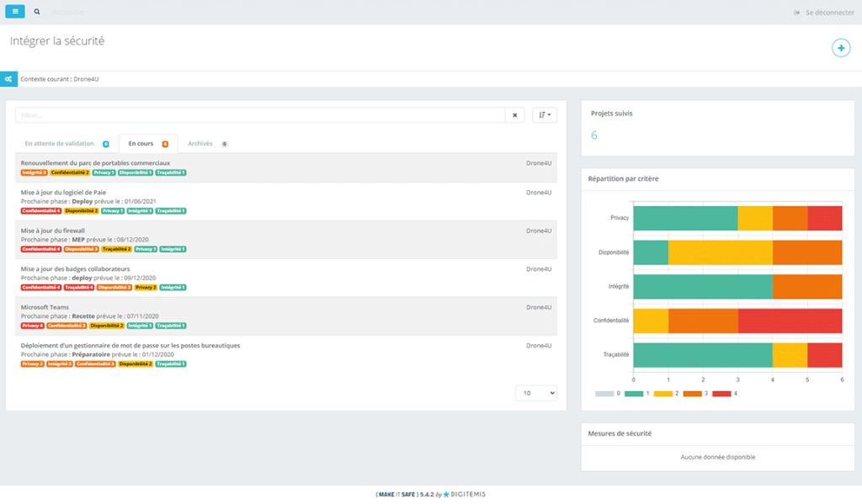
Task: Open Mise à jour du firewall project
Action: [53, 231]
